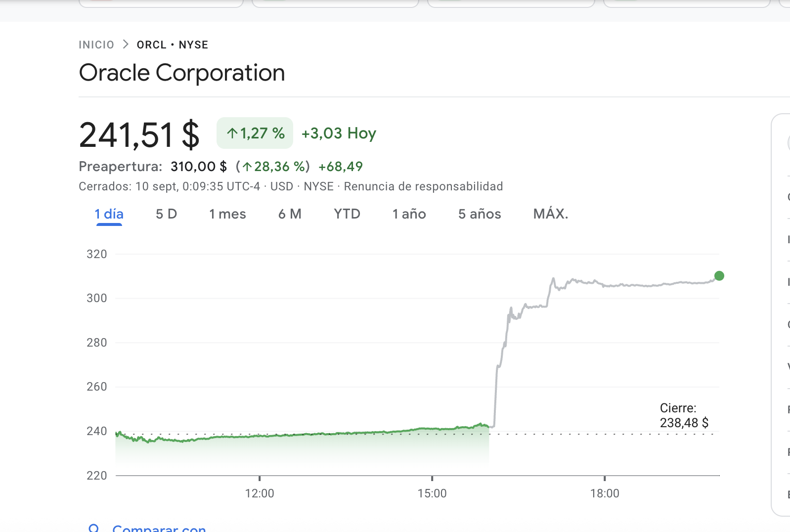The width and height of the screenshot is (790, 532).
Task: Click the 241,51 $ price value
Action: pyautogui.click(x=139, y=135)
